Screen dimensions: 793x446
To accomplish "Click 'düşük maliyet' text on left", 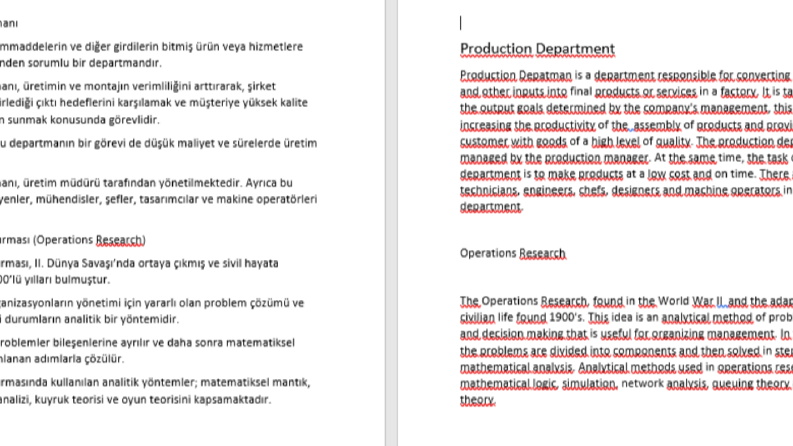I will point(177,143).
